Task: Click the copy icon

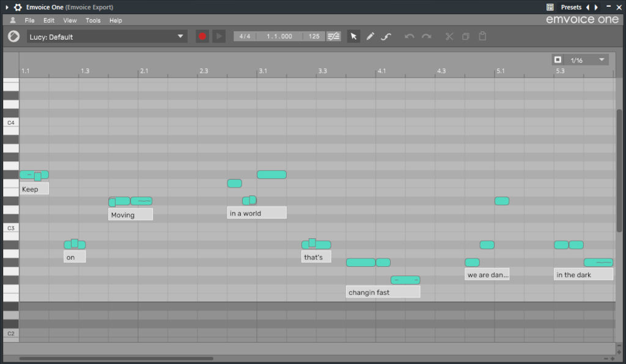Action: coord(466,37)
